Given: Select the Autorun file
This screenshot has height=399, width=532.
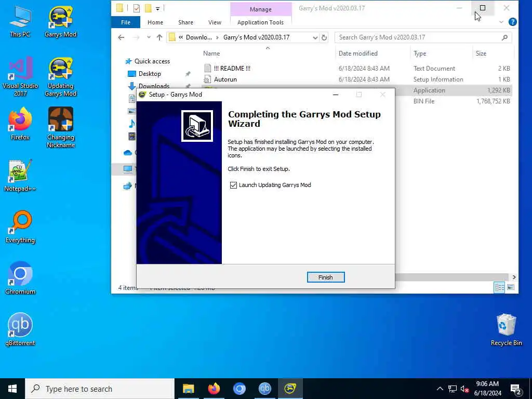Looking at the screenshot, I should point(225,79).
